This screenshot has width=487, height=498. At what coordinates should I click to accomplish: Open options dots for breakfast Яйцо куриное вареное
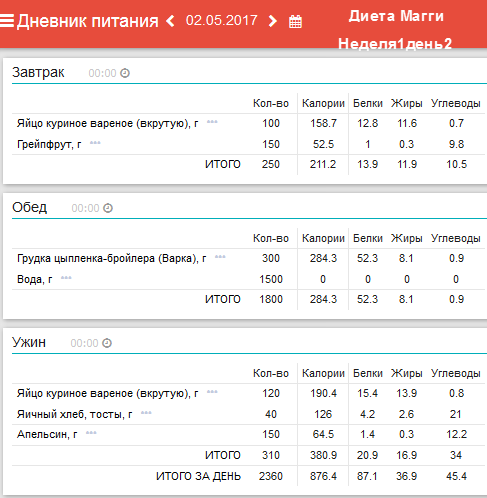coord(212,122)
